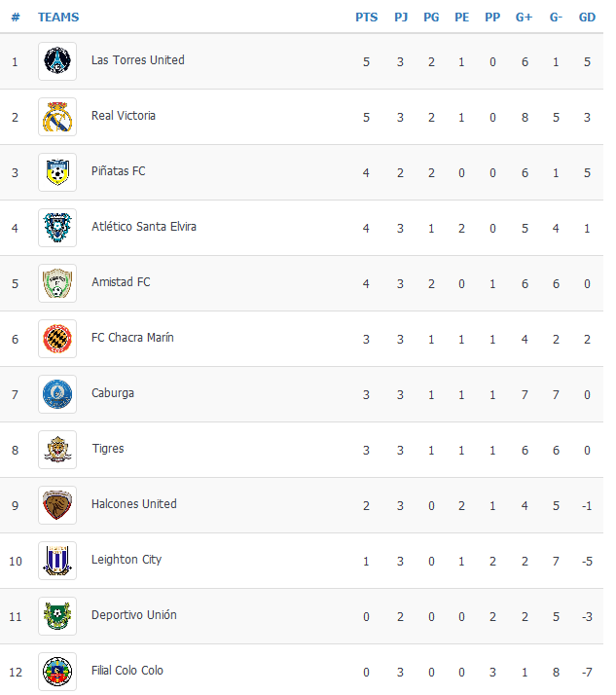Image resolution: width=616 pixels, height=695 pixels.
Task: Click the Filial Colo Colo team name
Action: pos(127,670)
